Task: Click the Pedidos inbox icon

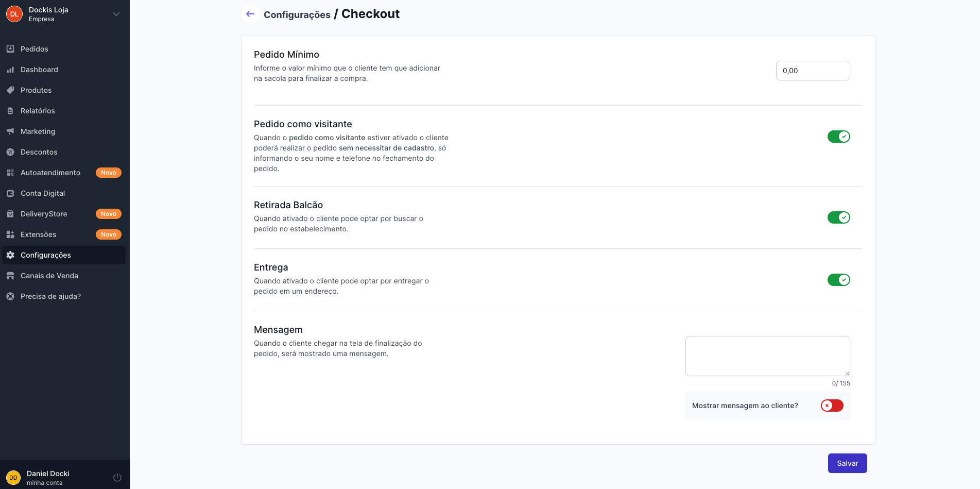Action: pos(10,49)
